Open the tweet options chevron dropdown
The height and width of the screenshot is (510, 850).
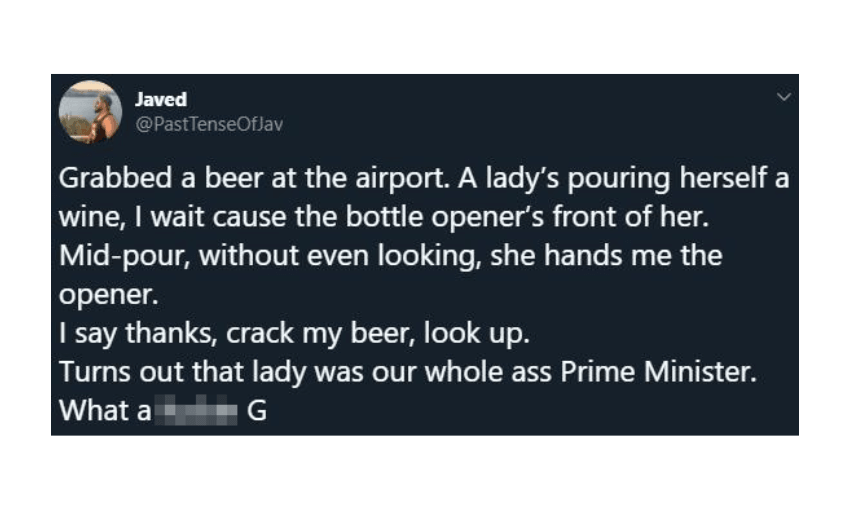(784, 98)
